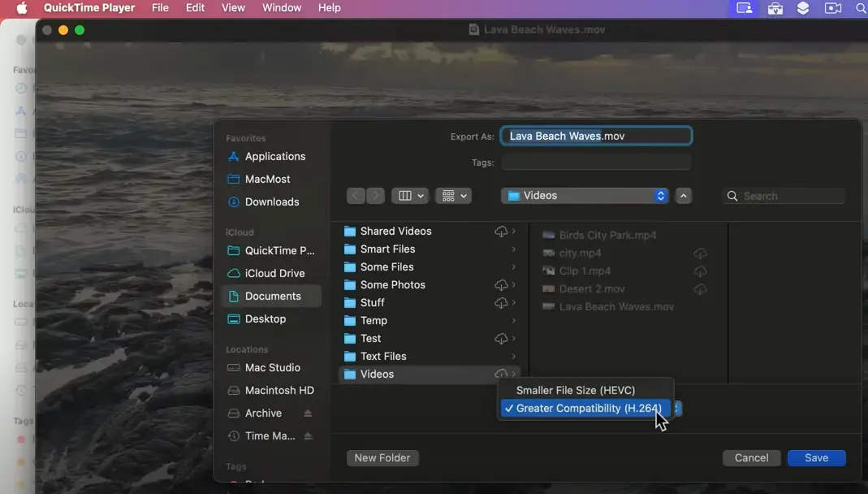868x494 pixels.
Task: Choose Greater Compatibility (H.264) option
Action: (588, 409)
